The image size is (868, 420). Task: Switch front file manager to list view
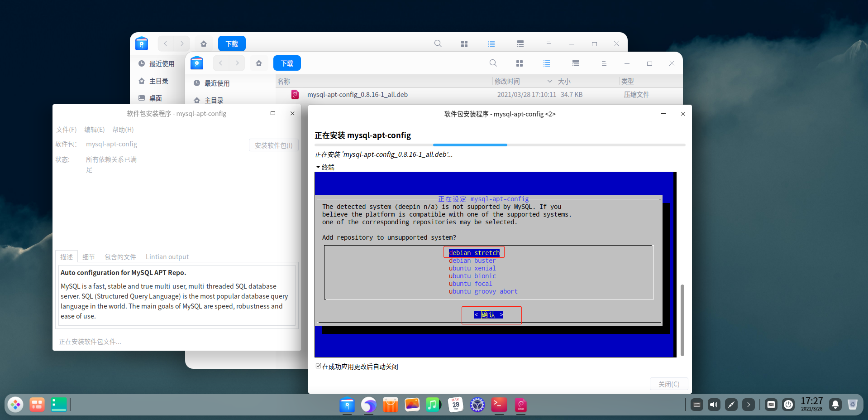(547, 63)
